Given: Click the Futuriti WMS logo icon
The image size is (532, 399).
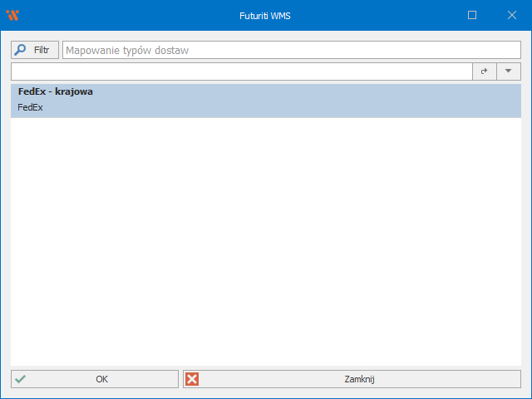Looking at the screenshot, I should point(12,15).
